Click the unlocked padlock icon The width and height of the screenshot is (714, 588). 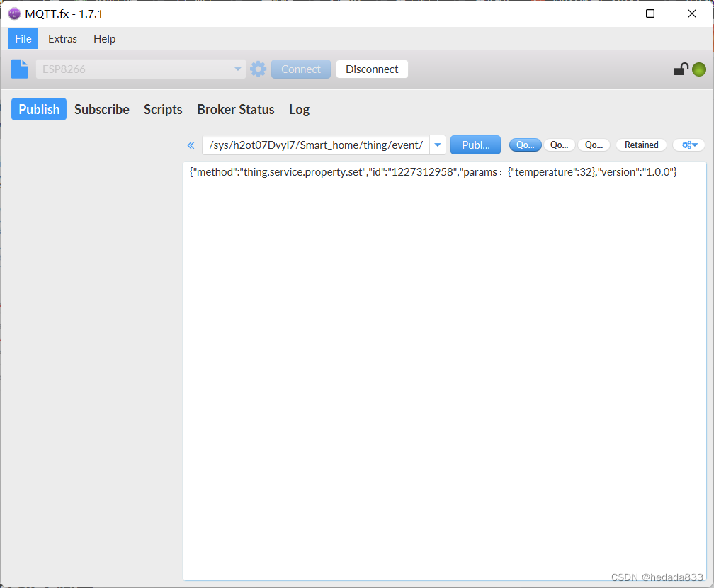tap(681, 69)
